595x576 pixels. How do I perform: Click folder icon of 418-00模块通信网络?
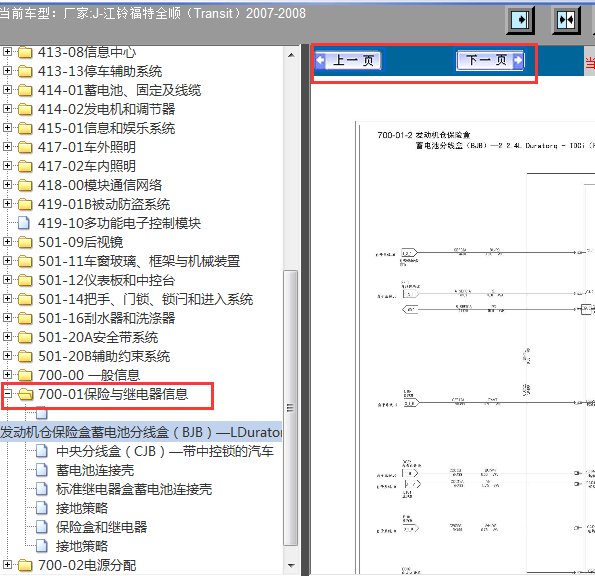click(25, 185)
